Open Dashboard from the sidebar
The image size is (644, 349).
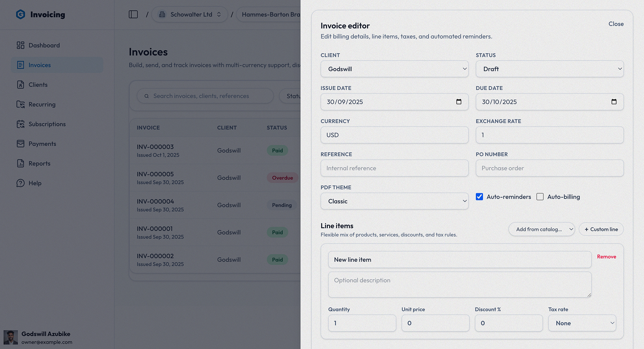point(44,45)
